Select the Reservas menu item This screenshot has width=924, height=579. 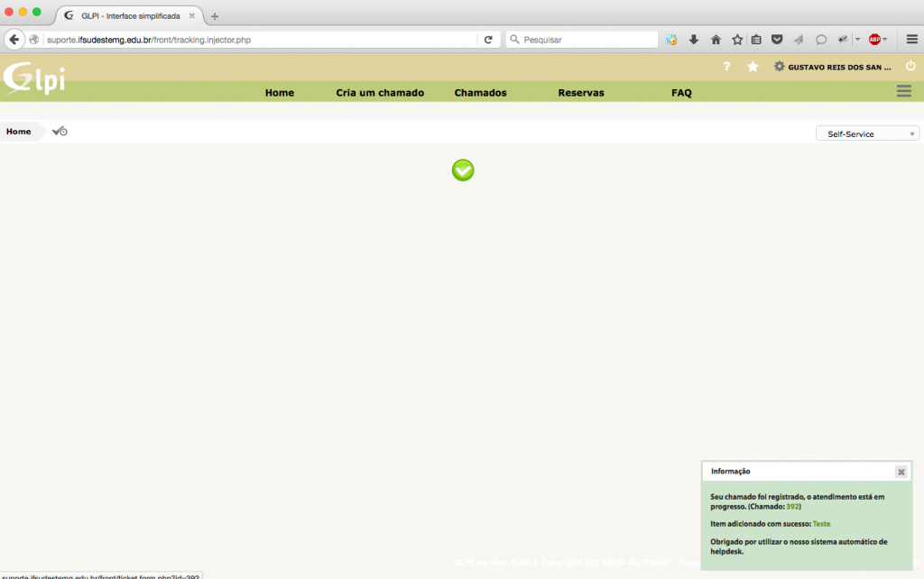(581, 93)
